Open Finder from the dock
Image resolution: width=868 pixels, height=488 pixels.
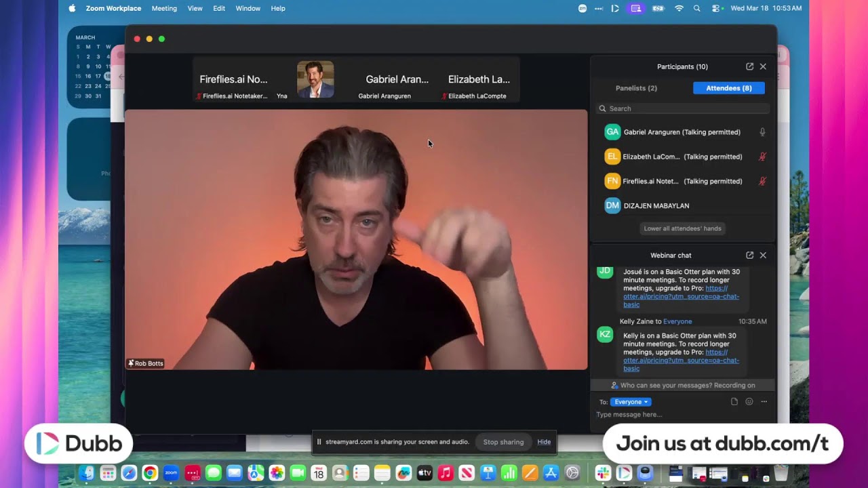[87, 473]
